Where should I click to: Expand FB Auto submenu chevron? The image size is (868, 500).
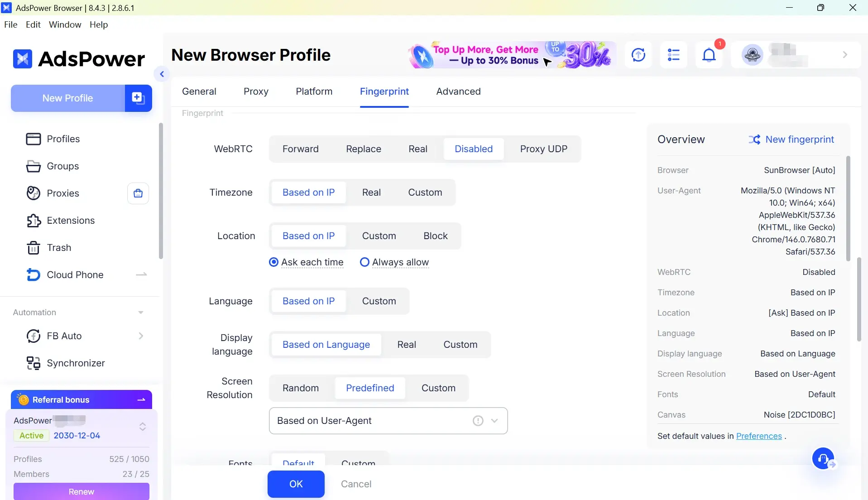coord(141,336)
